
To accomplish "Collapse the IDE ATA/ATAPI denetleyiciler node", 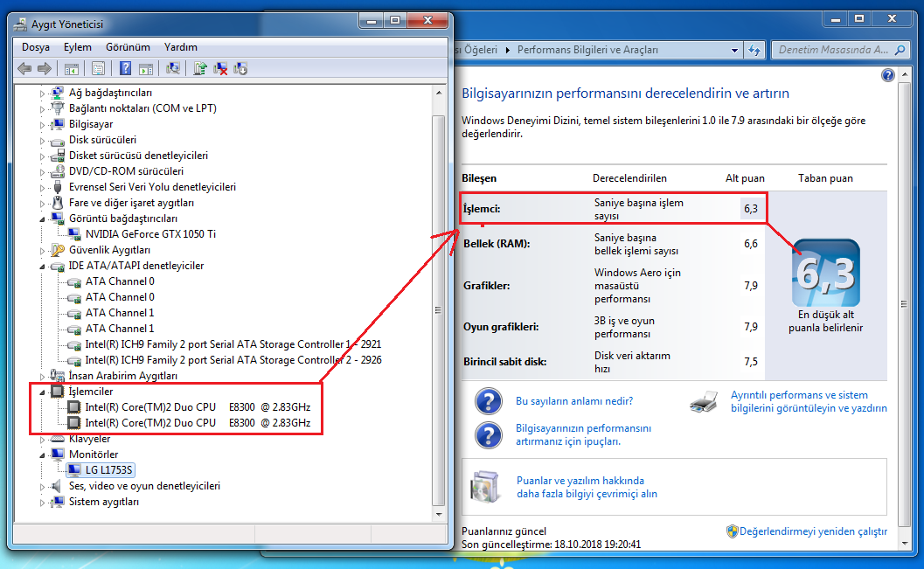I will pos(42,267).
